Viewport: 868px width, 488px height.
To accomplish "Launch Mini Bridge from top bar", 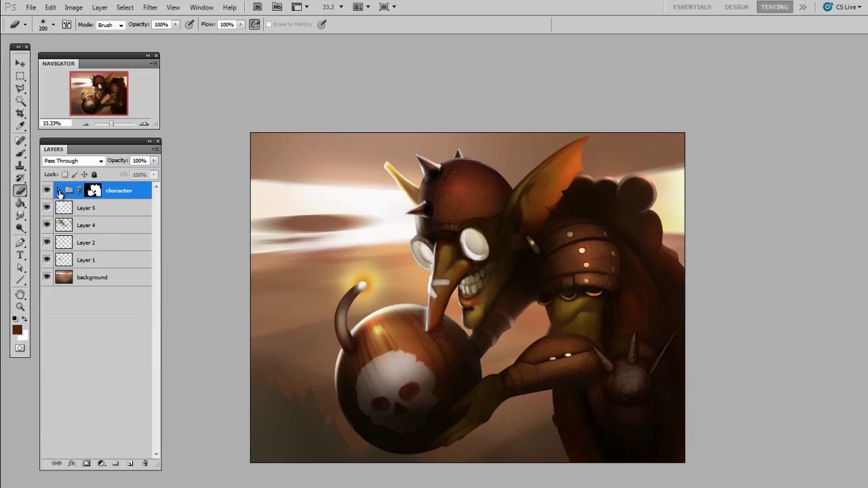I will tap(277, 7).
